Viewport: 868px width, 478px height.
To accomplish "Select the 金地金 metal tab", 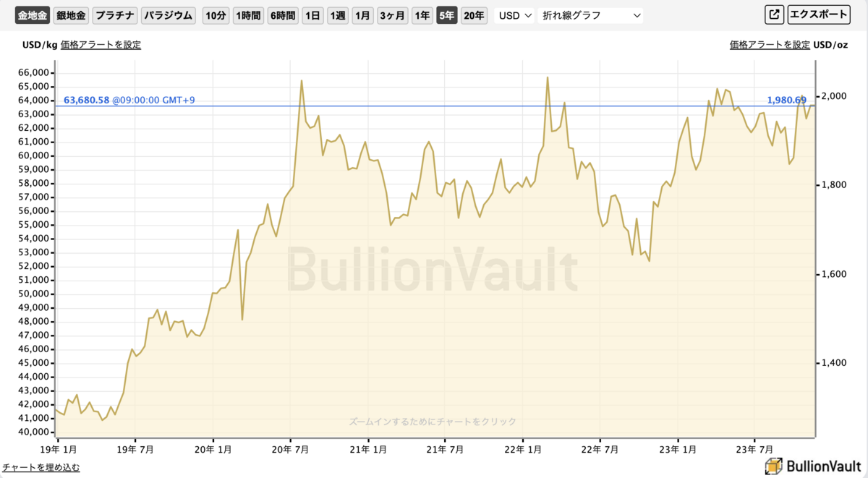I will [33, 15].
